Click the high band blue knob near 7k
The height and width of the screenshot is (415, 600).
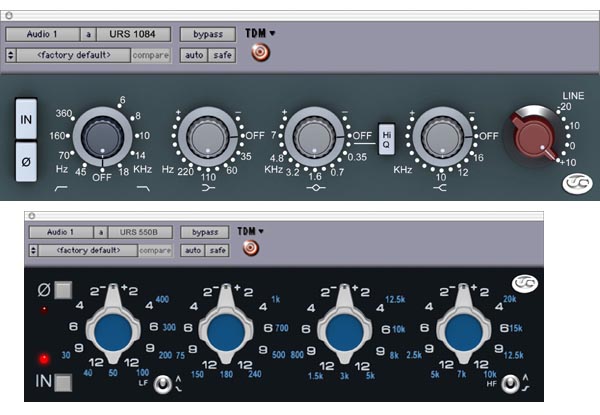click(x=463, y=332)
